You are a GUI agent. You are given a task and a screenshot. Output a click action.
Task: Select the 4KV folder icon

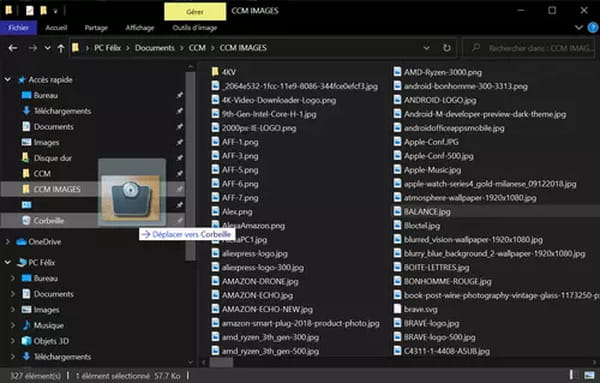(x=215, y=72)
